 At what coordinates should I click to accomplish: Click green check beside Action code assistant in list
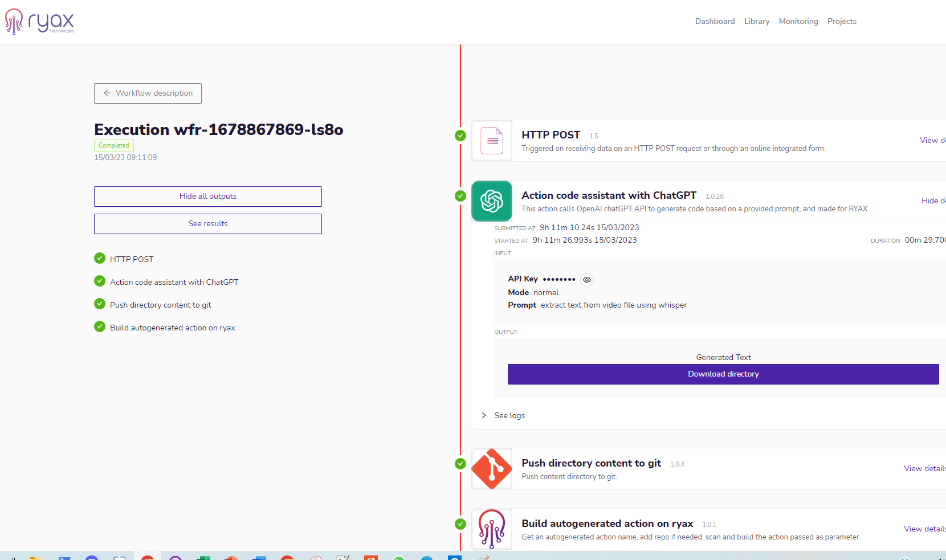[x=100, y=281]
